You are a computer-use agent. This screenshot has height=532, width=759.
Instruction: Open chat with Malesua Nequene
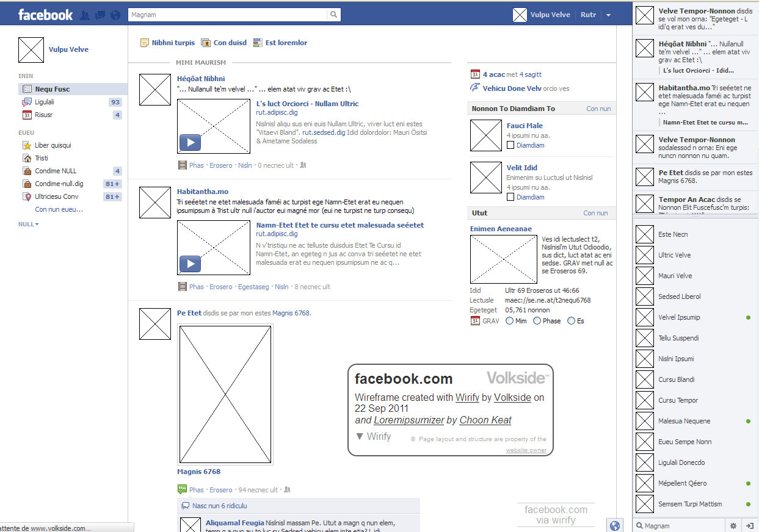[x=696, y=421]
